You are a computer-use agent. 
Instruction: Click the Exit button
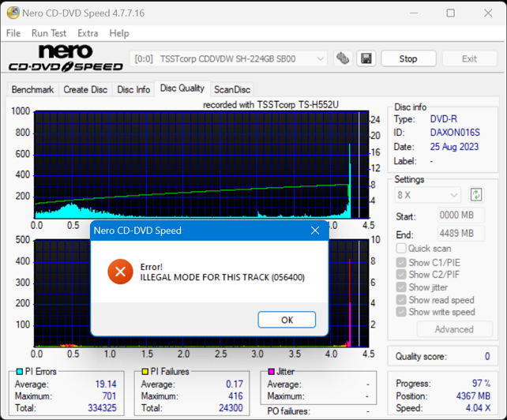[x=469, y=59]
